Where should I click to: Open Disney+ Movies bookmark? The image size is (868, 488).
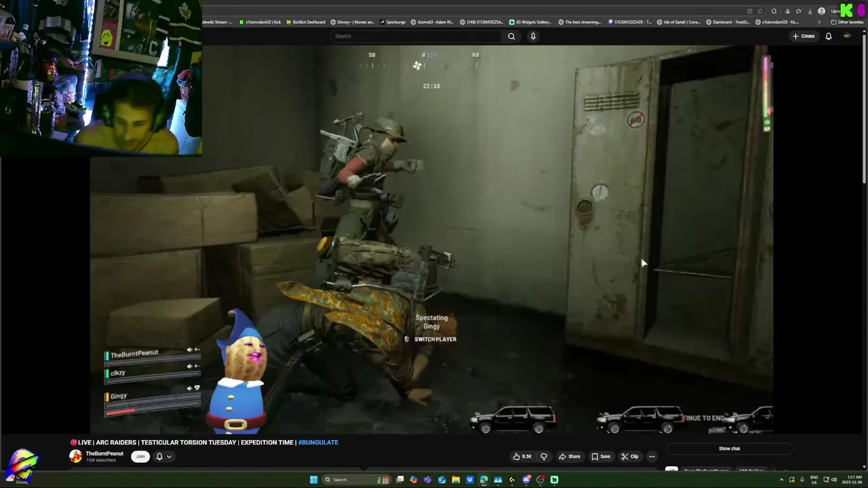(x=353, y=22)
